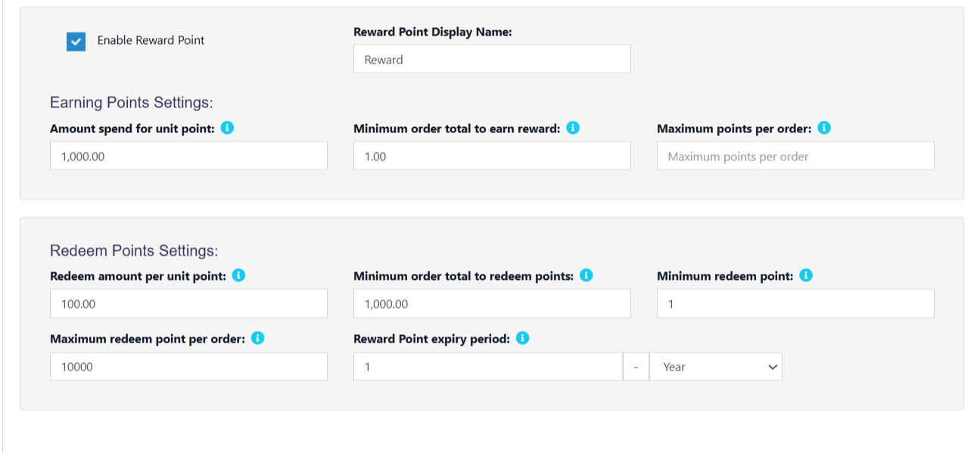Click the Reward Point Display Name field
The image size is (980, 453).
[x=492, y=59]
